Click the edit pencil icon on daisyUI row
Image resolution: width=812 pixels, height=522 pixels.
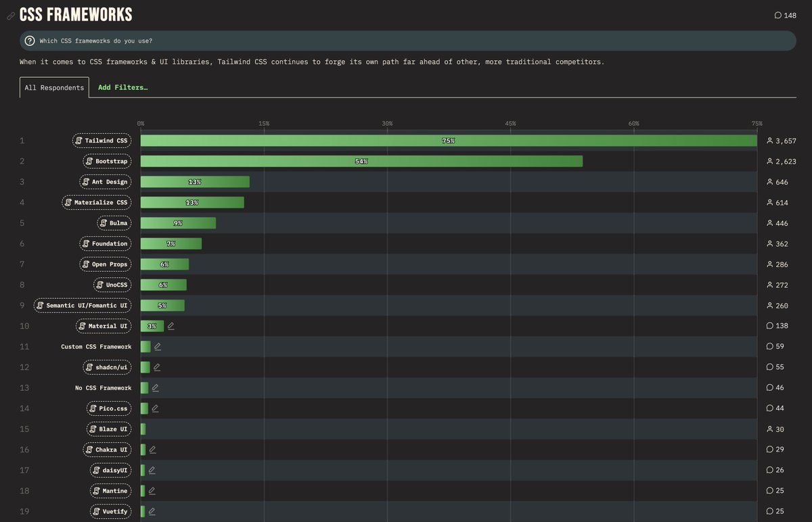tap(152, 471)
